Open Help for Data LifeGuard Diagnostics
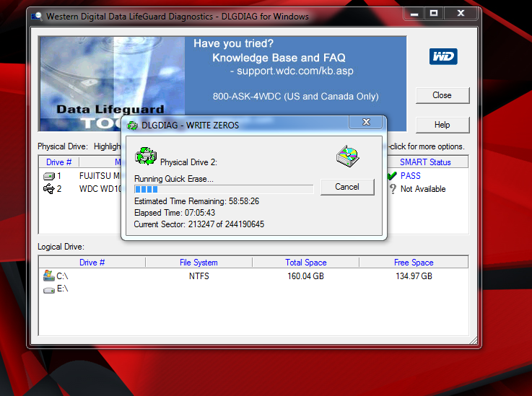The width and height of the screenshot is (532, 396). coord(442,125)
